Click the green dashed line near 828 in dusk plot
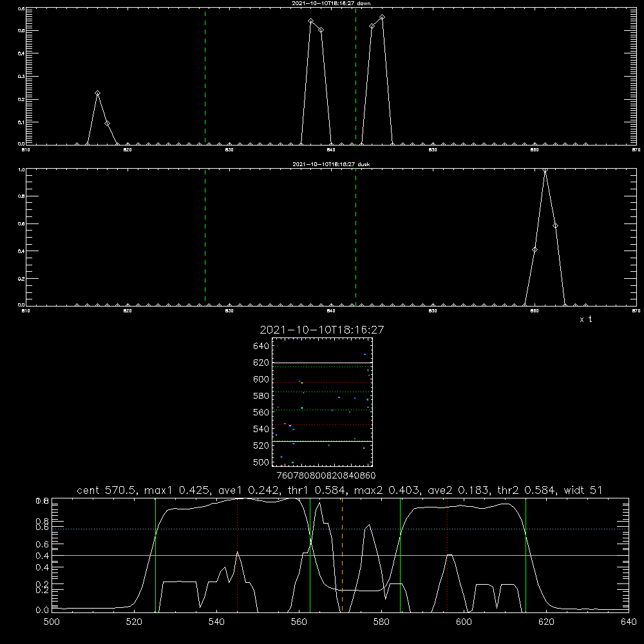This screenshot has width=644, height=644. pyautogui.click(x=205, y=238)
